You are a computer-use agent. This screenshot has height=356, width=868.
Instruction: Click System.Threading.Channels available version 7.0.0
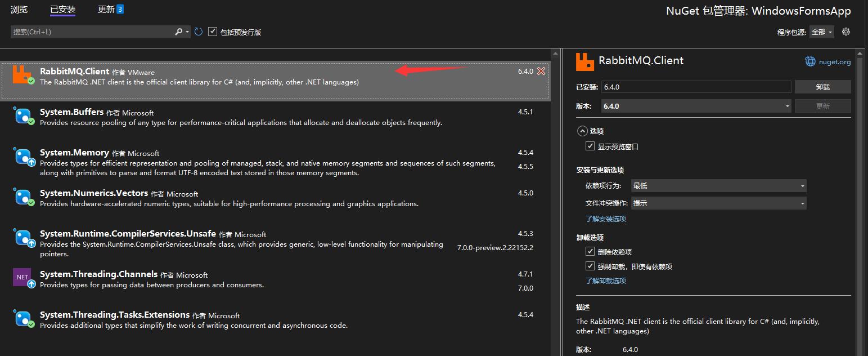(x=525, y=288)
